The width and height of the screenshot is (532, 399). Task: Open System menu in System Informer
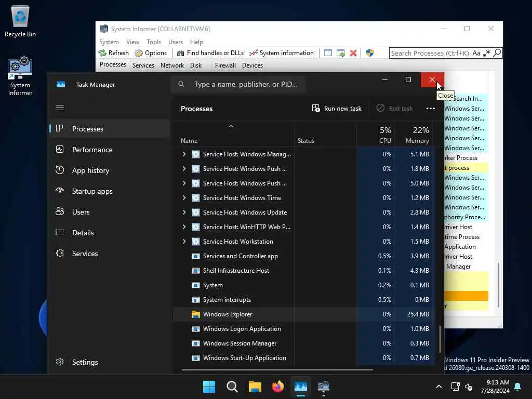[109, 42]
